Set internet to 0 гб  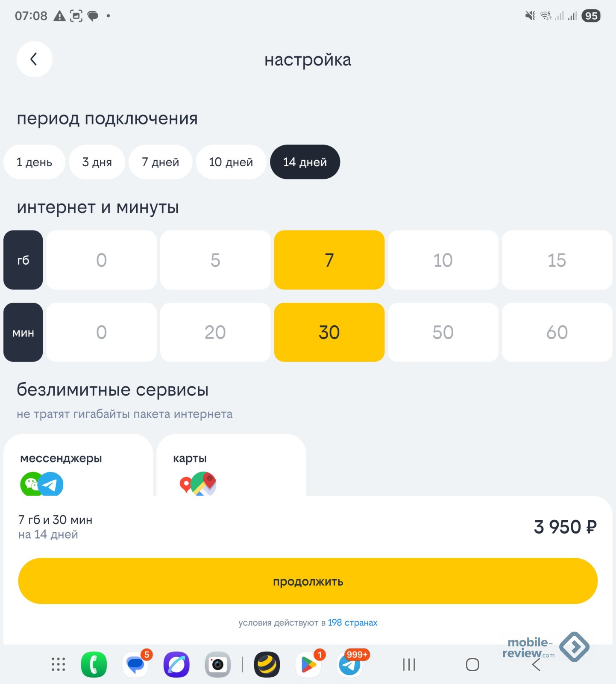click(x=101, y=260)
